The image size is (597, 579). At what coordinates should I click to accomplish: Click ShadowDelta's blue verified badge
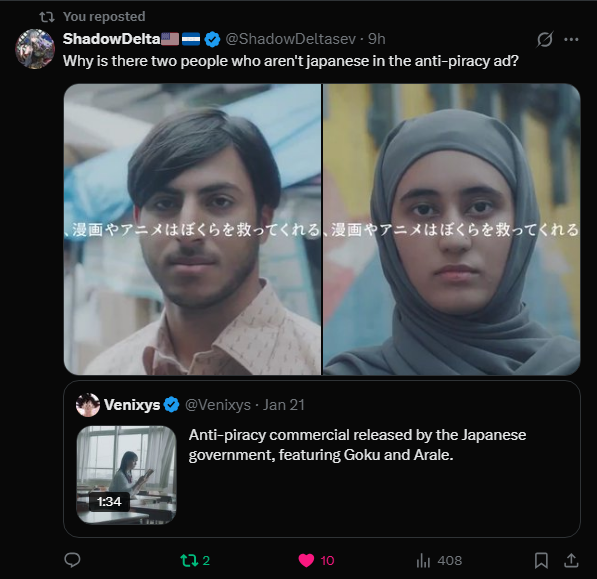tap(212, 39)
